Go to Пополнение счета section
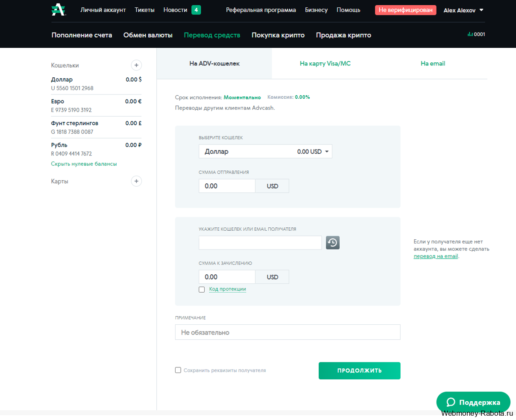516x420 pixels. 82,35
